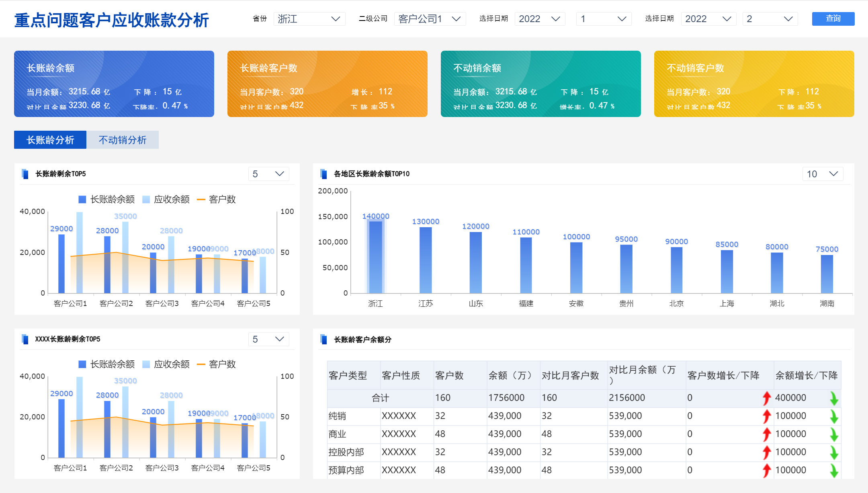Click the 长账龄余额 summary card
The image size is (868, 493).
click(x=114, y=84)
